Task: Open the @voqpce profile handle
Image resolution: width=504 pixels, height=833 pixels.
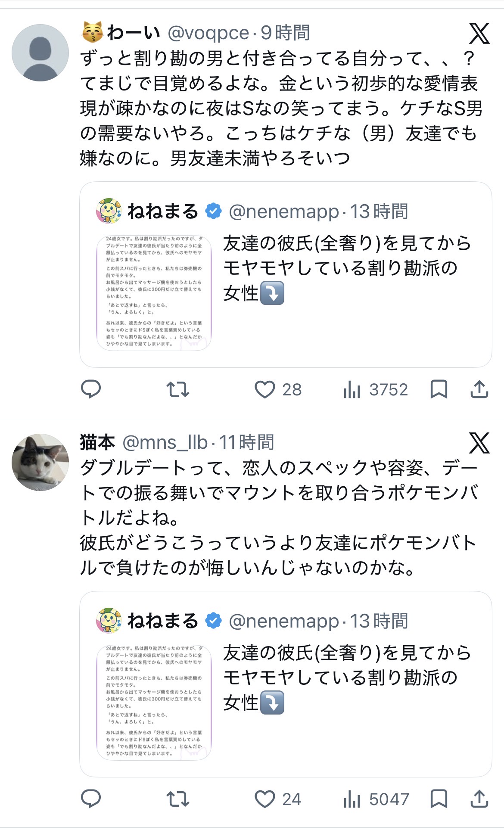Action: tap(208, 33)
